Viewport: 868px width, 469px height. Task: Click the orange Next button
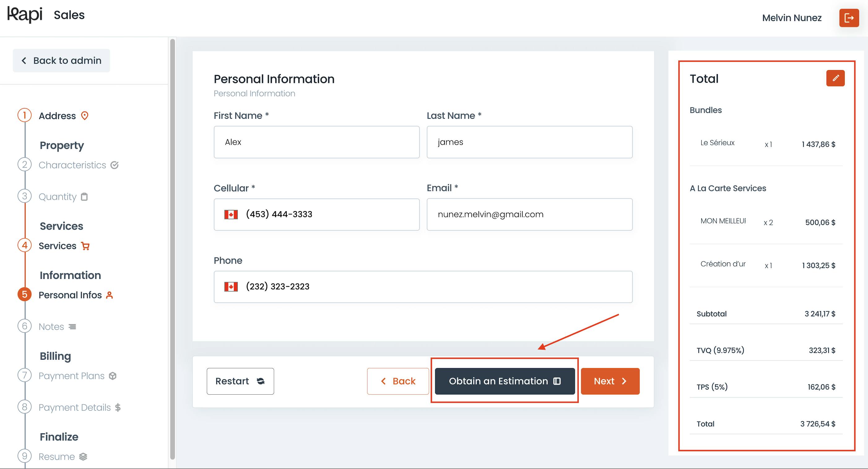610,381
